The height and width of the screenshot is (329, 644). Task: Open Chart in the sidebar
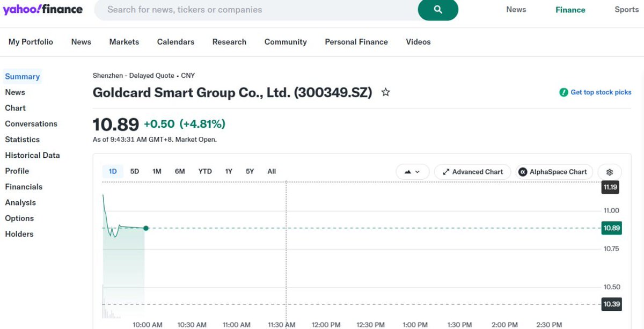15,108
